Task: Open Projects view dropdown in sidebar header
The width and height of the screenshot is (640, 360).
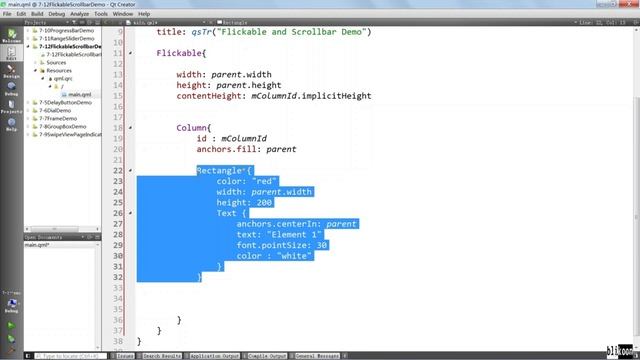Action: pos(67,22)
